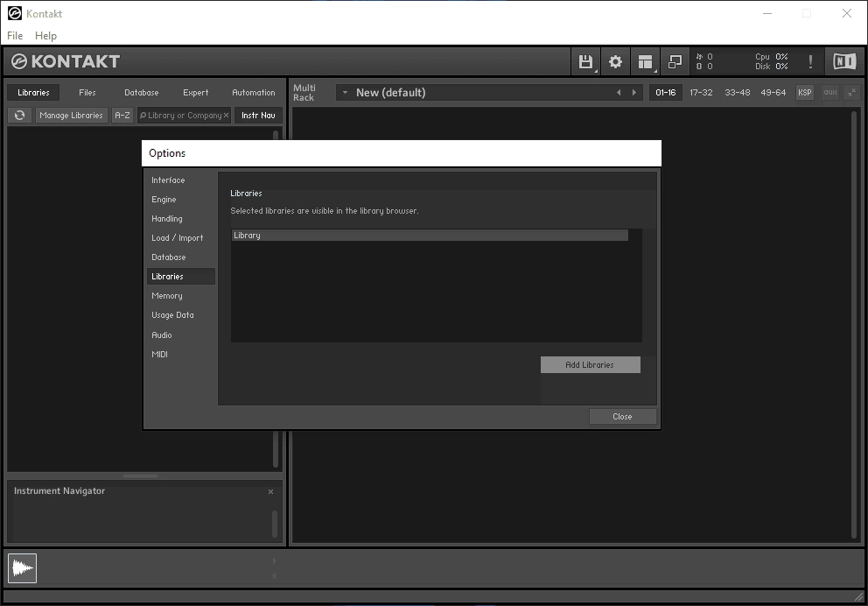This screenshot has height=606, width=868.
Task: Toggle the aux outputs button
Action: pyautogui.click(x=830, y=93)
